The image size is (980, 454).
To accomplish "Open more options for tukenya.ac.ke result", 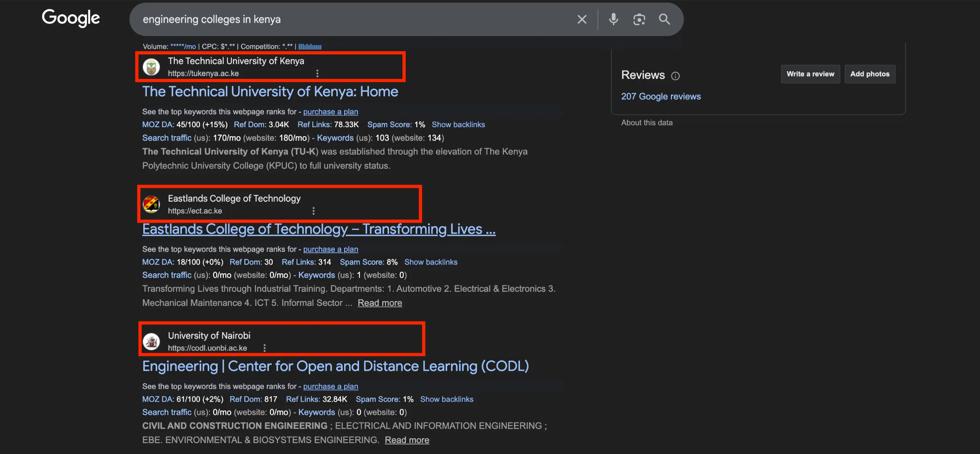I will (x=318, y=73).
